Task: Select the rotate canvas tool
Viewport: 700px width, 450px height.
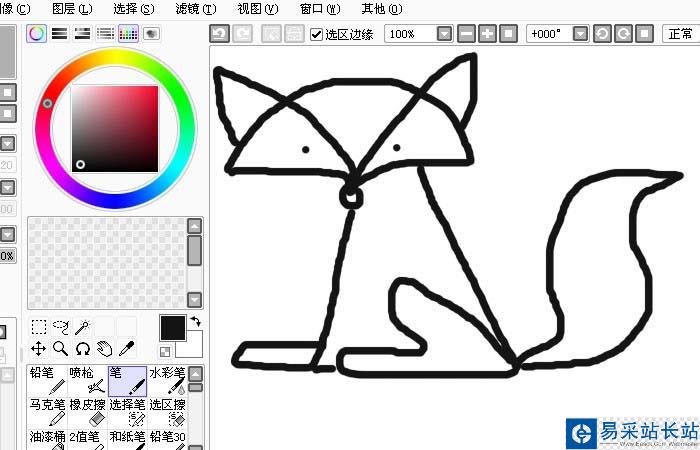Action: point(83,348)
